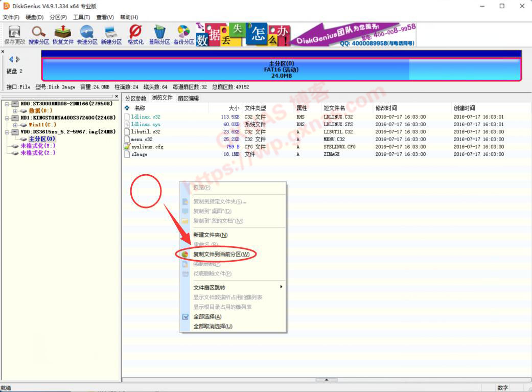Collapse the VD0:DS3615xs image disk node
532x392 pixels.
coord(8,132)
